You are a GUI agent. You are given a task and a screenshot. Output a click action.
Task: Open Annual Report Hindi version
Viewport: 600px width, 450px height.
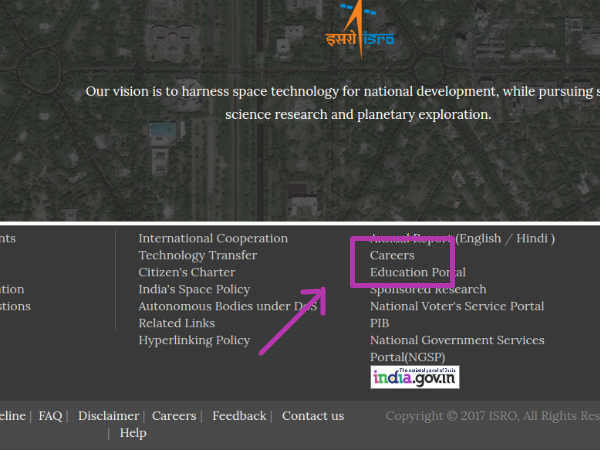tap(532, 238)
